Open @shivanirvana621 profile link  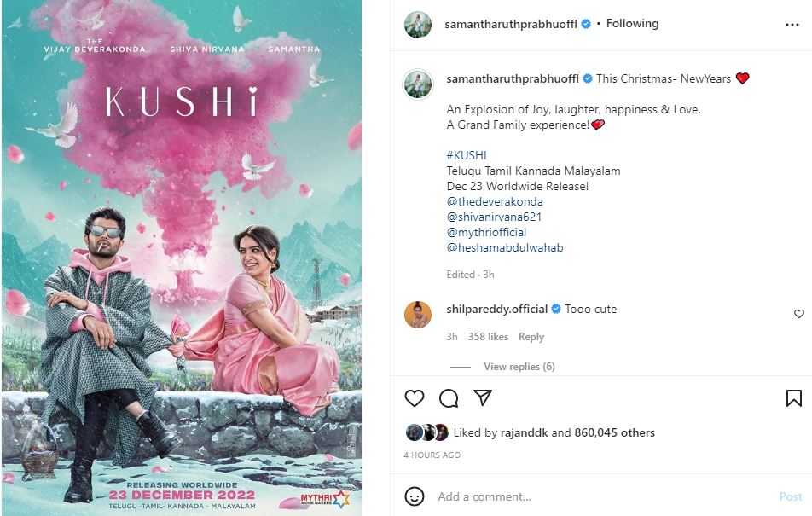point(494,217)
